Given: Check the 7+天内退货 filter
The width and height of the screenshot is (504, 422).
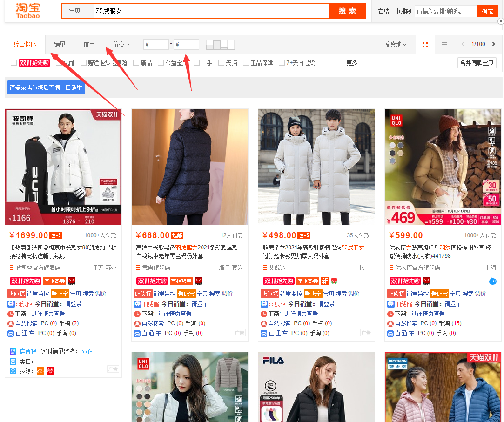Looking at the screenshot, I should click(x=282, y=63).
